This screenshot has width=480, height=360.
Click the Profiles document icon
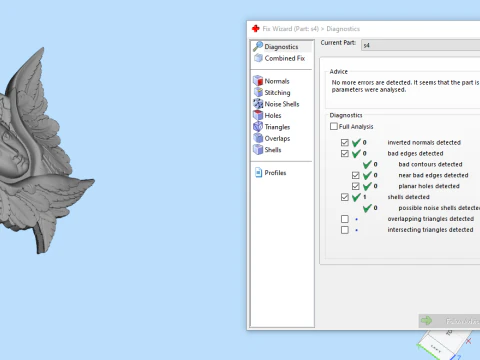[258, 172]
